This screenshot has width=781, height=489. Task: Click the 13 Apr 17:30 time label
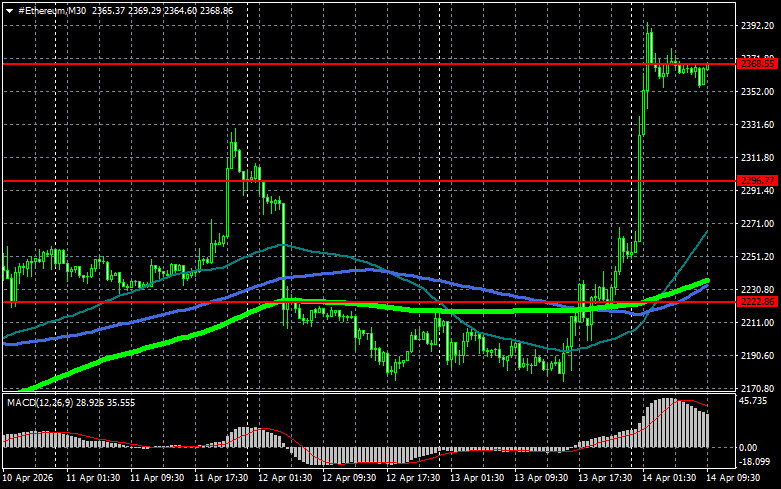pyautogui.click(x=605, y=478)
